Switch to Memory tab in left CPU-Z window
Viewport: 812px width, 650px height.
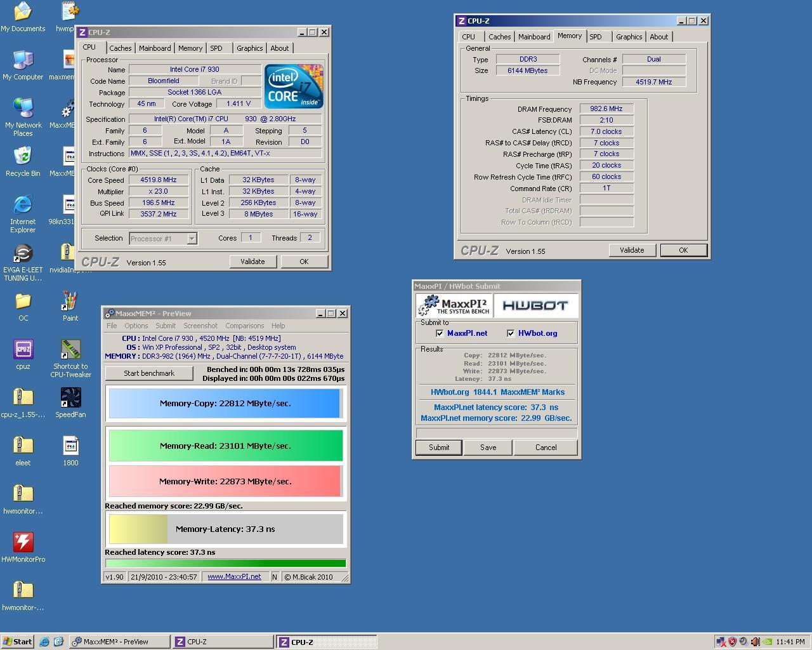click(190, 48)
